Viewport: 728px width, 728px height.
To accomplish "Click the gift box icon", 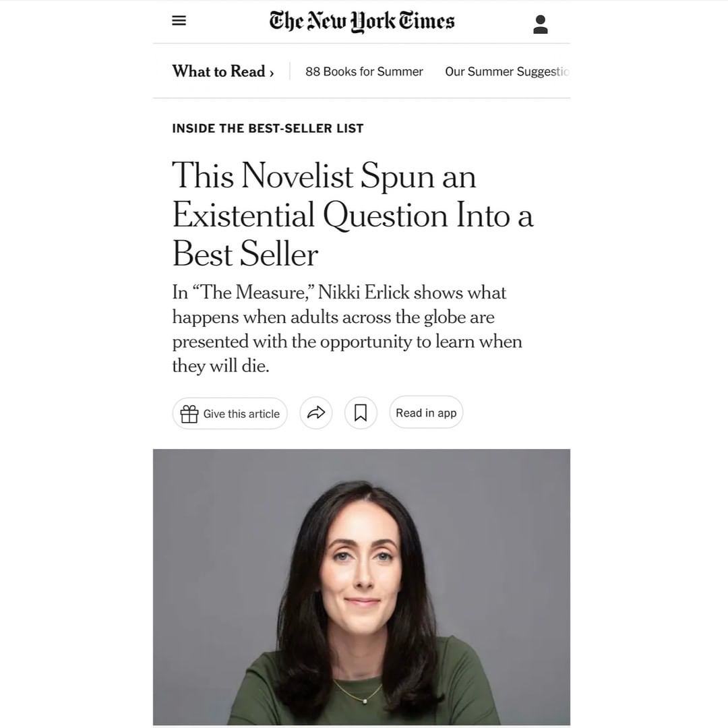I will click(189, 413).
